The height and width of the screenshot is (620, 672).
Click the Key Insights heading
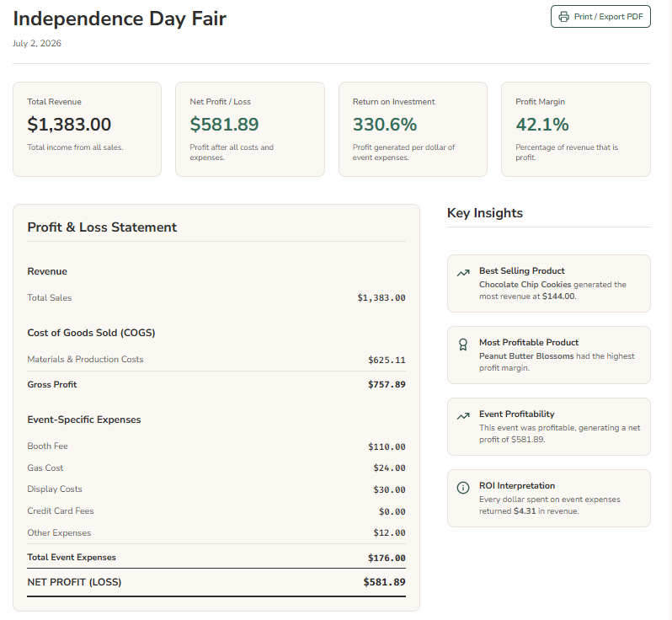(x=485, y=213)
